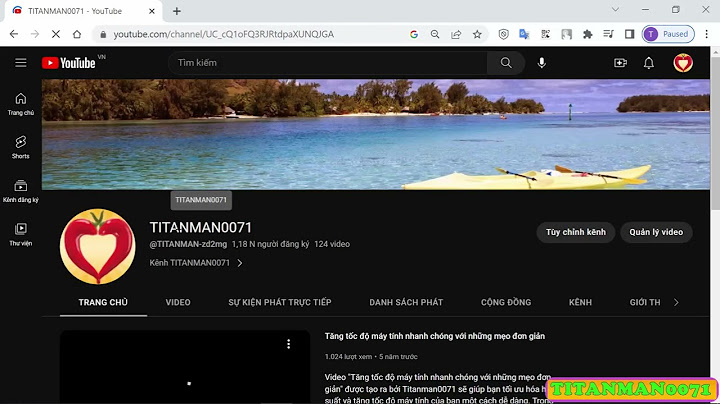Open the media control playlist icon
The height and width of the screenshot is (404, 720).
coord(608,34)
